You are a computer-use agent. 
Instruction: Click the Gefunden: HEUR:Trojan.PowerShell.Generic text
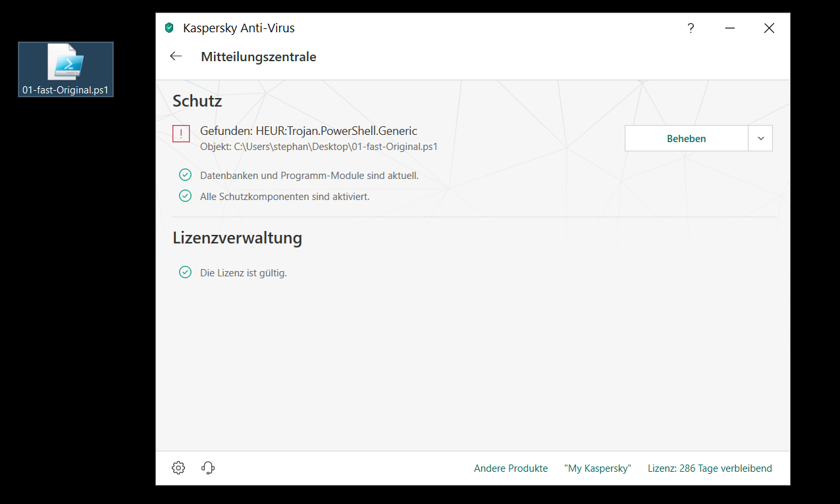point(309,131)
